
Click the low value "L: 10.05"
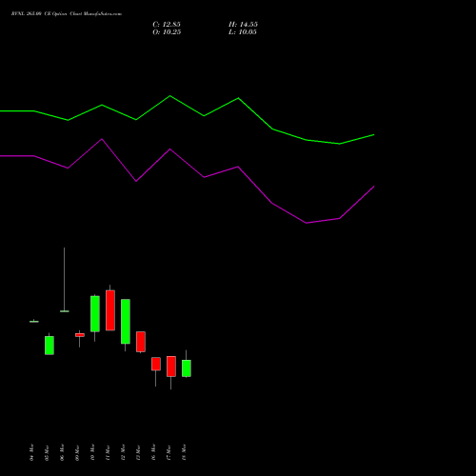coord(243,32)
